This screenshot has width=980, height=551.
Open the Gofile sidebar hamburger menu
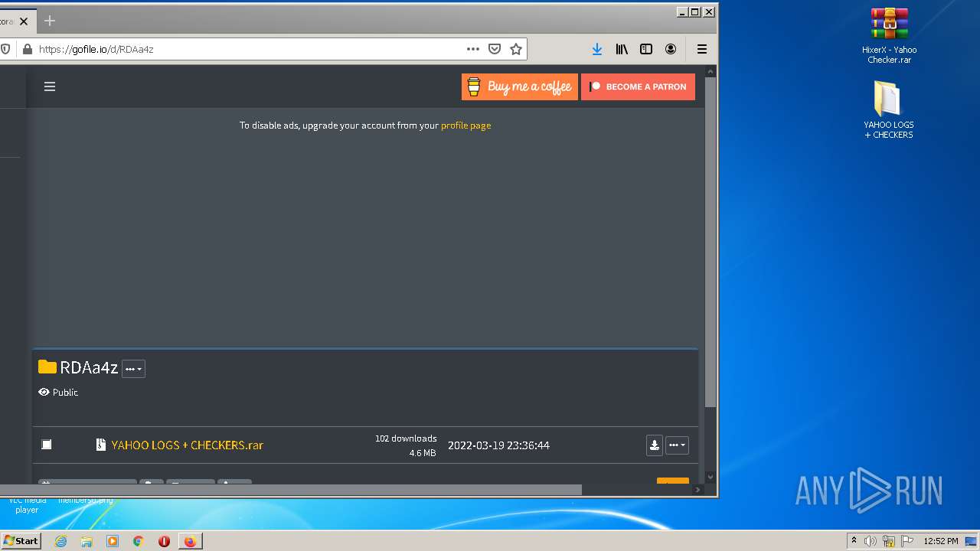50,86
